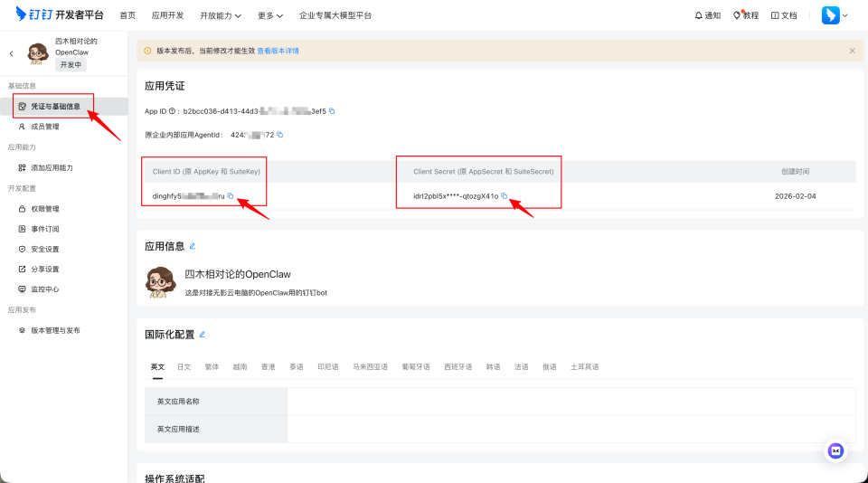868x483 pixels.
Task: Switch to the 日文 language tab
Action: click(x=184, y=366)
